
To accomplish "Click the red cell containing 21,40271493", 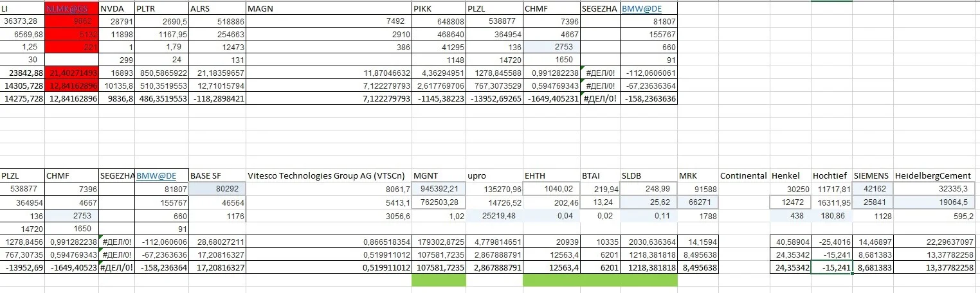I will tap(72, 73).
